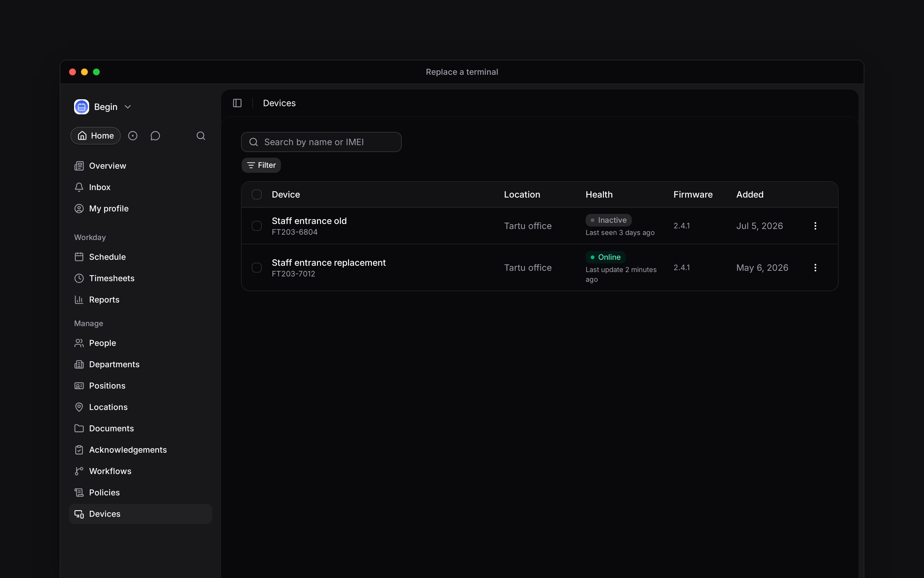Click the Inactive health badge
The height and width of the screenshot is (578, 924).
pyautogui.click(x=609, y=220)
